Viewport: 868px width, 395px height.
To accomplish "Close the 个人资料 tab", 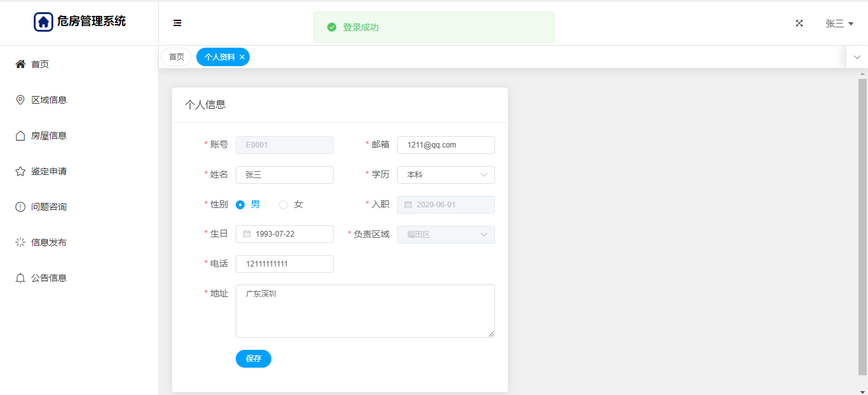I will (x=242, y=57).
